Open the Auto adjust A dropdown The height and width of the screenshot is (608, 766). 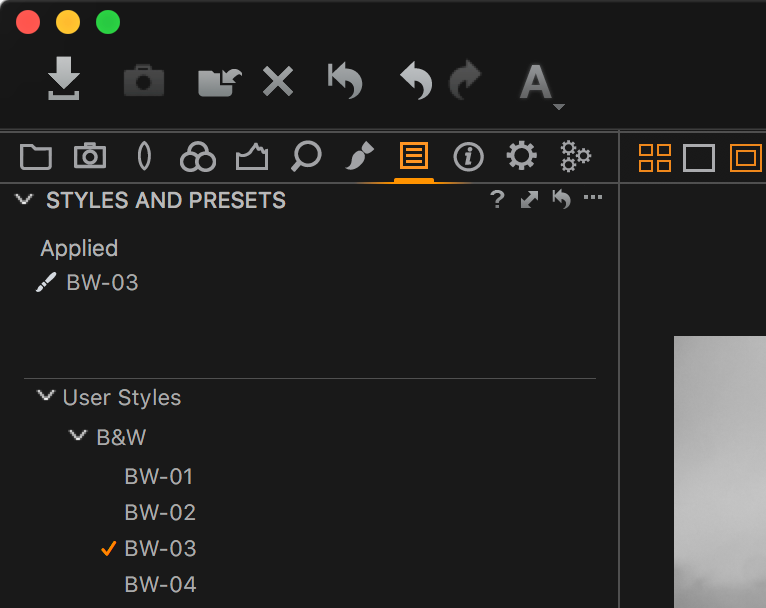[x=541, y=85]
